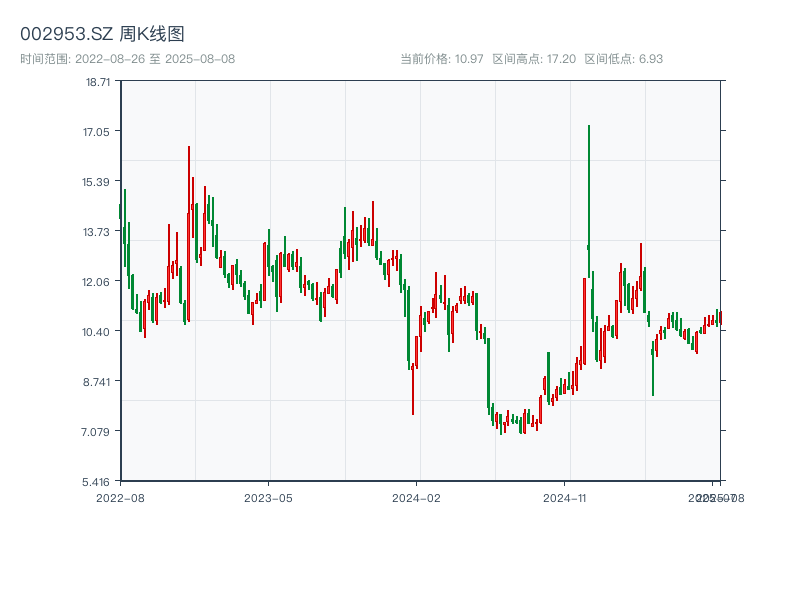Select the 时间范围 date range text
Image resolution: width=800 pixels, height=600 pixels.
pyautogui.click(x=127, y=59)
